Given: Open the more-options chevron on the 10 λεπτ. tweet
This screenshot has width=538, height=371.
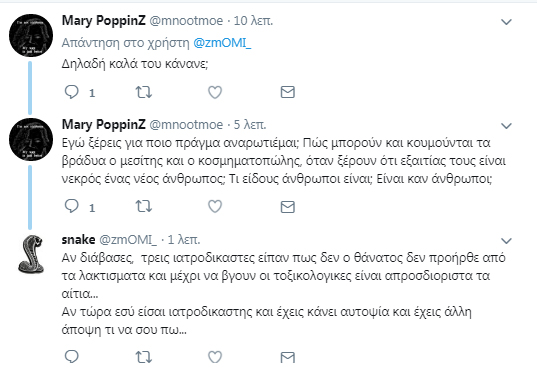Looking at the screenshot, I should tap(506, 22).
